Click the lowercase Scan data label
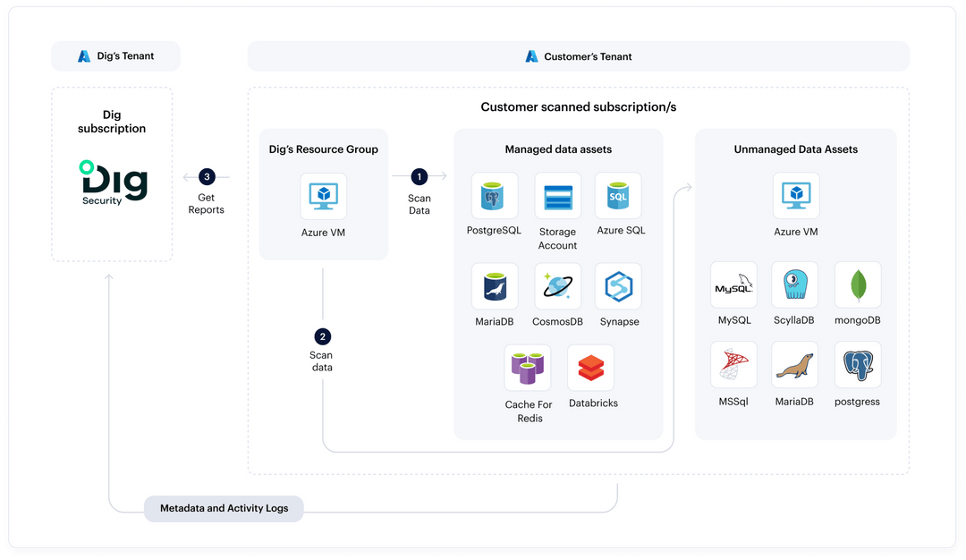966x560 pixels. [x=321, y=361]
